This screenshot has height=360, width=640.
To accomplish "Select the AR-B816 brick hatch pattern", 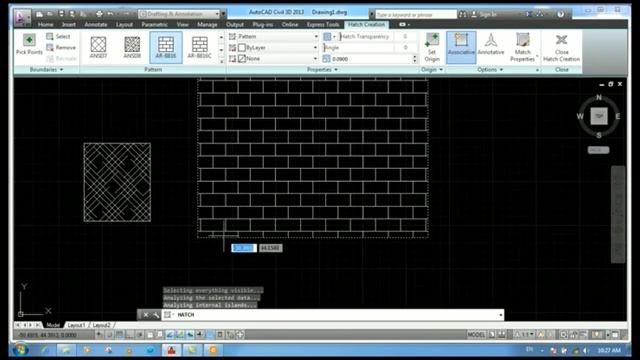I will pos(166,47).
